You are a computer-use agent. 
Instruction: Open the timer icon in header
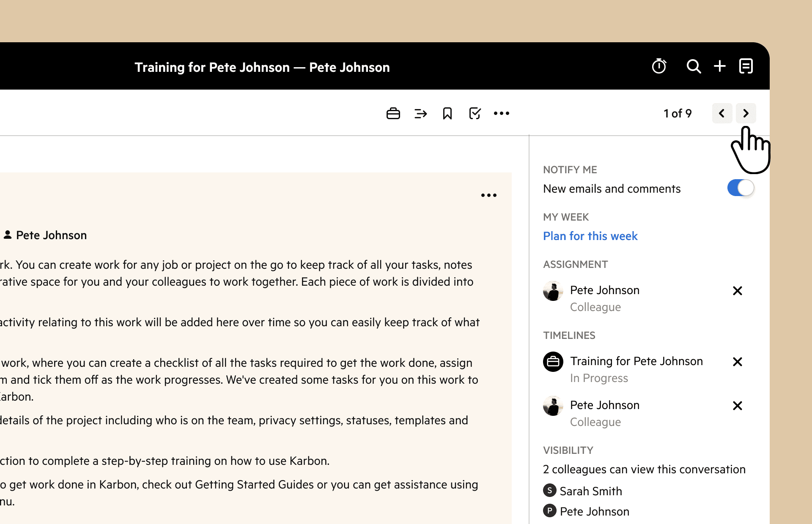(x=659, y=66)
